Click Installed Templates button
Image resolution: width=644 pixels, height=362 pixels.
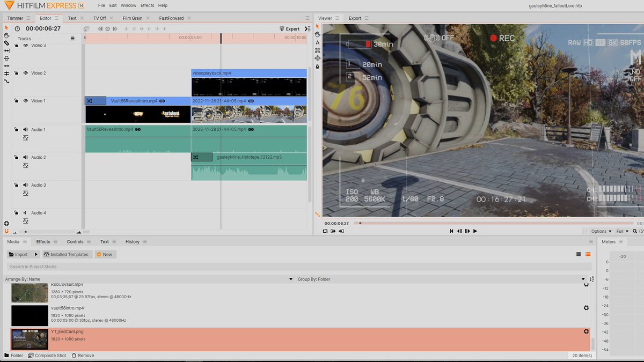(x=67, y=254)
